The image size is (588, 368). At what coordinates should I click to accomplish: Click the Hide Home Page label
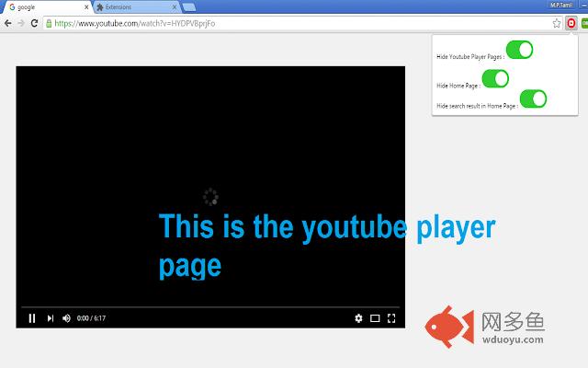point(458,86)
